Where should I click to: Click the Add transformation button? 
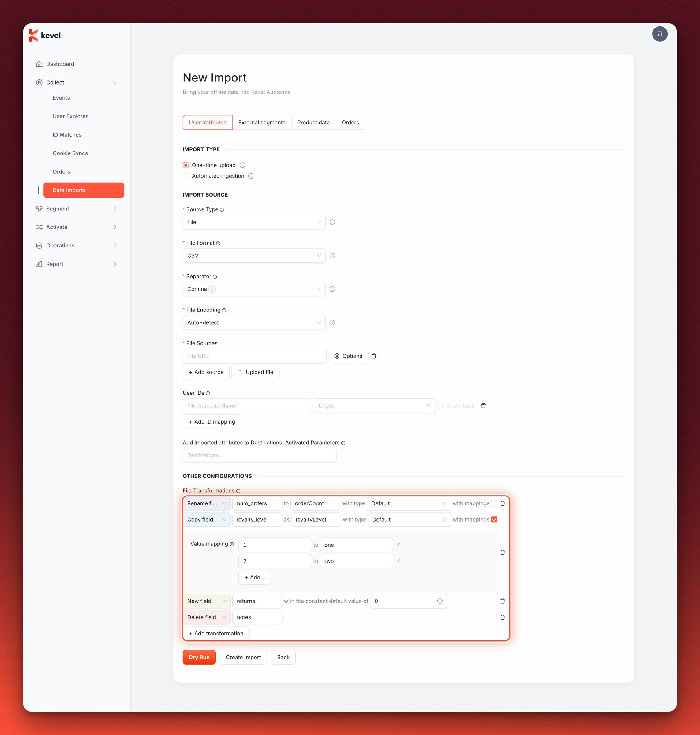click(x=216, y=633)
